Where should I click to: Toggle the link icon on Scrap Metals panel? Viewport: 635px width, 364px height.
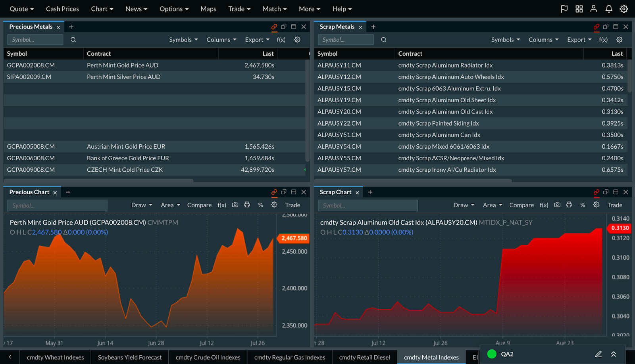(597, 27)
